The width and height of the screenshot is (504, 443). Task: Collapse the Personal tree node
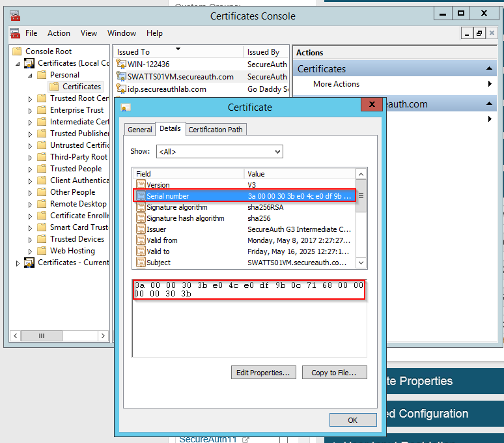[x=30, y=76]
